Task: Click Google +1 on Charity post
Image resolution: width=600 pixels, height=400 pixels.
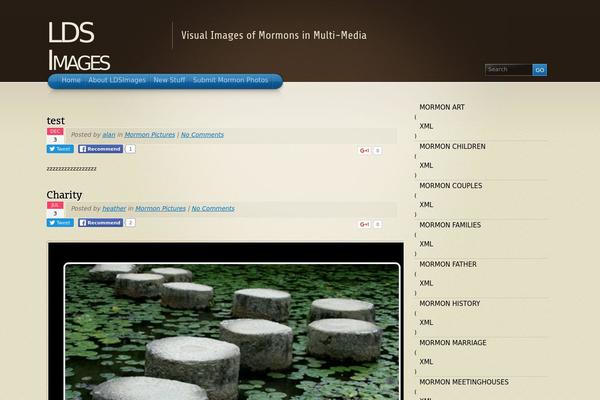Action: 364,224
